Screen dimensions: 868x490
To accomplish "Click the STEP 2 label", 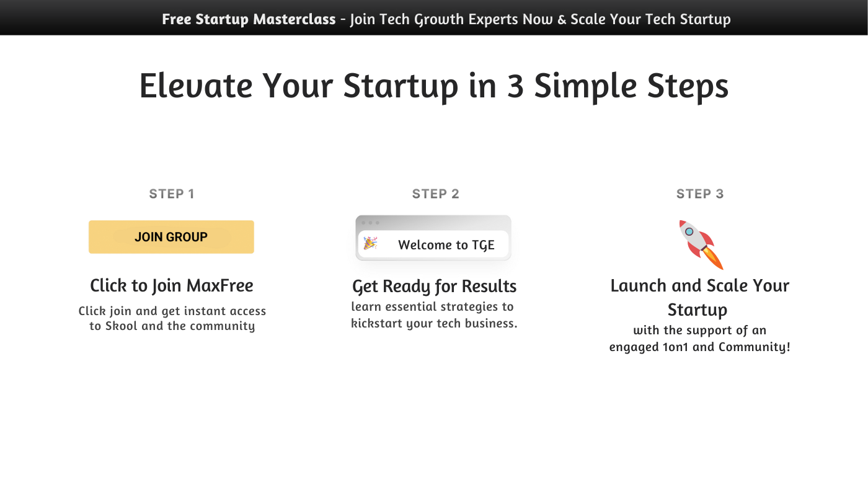I will tap(435, 194).
